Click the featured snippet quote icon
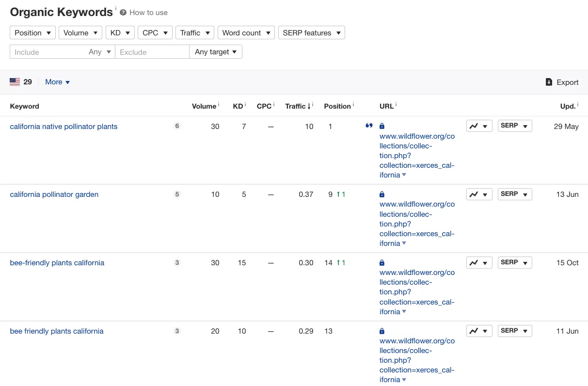 tap(369, 126)
